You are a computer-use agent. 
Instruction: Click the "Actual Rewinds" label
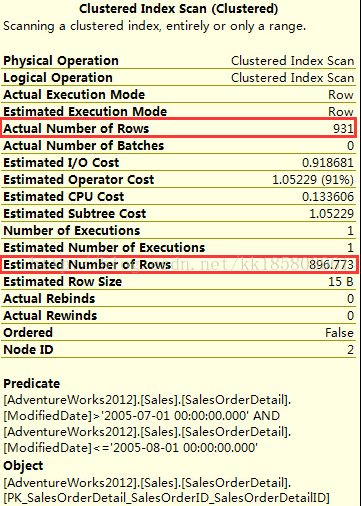pyautogui.click(x=50, y=316)
